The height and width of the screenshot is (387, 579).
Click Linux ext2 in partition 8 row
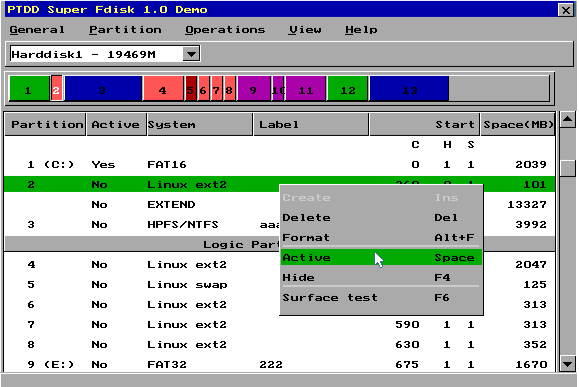[187, 344]
